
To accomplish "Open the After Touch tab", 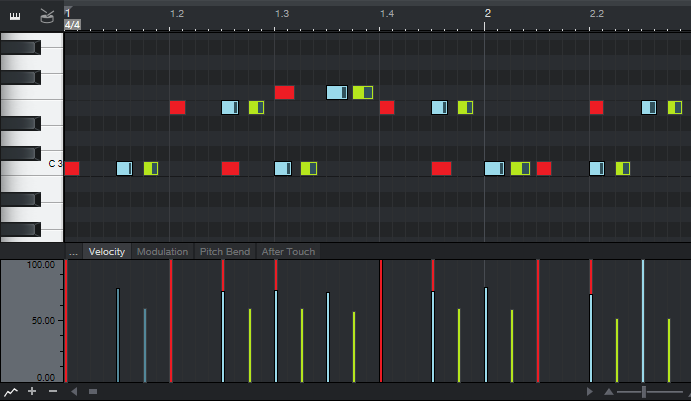I will tap(288, 252).
